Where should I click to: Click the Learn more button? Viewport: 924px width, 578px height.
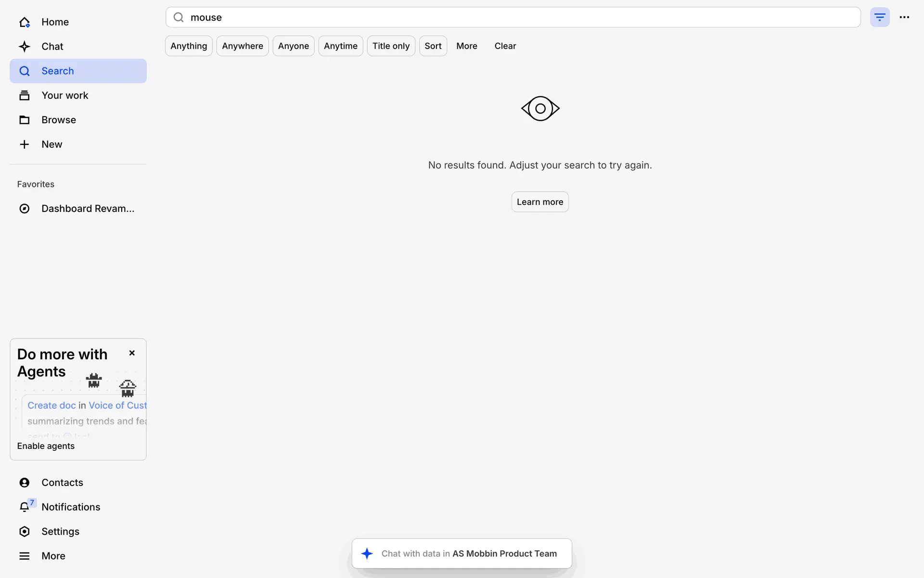pyautogui.click(x=539, y=202)
